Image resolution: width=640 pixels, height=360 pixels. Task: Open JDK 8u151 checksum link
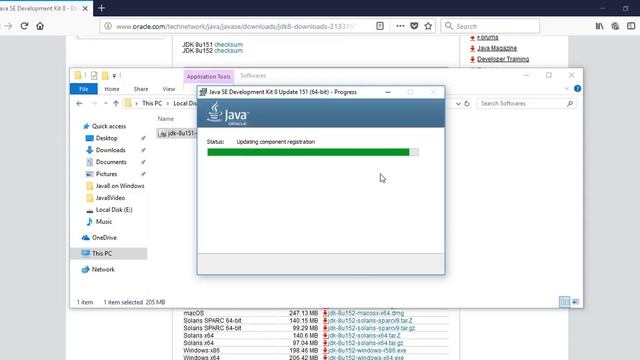[229, 44]
